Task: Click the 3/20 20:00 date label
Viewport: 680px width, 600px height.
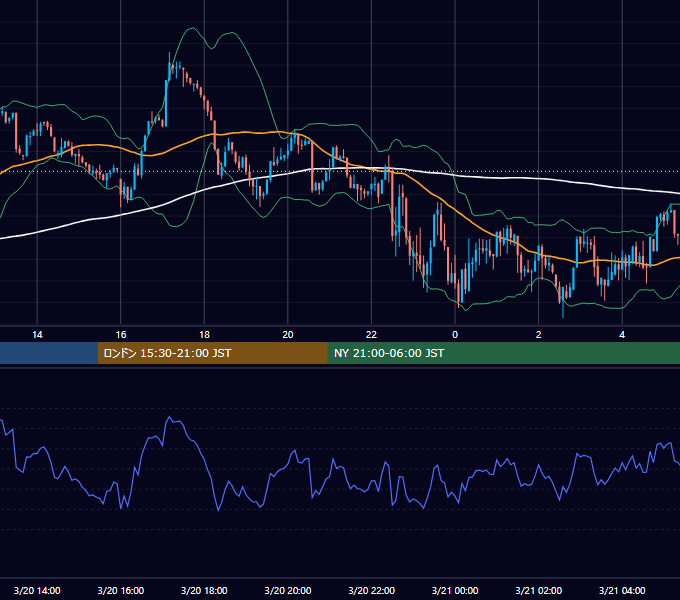Action: 288,590
